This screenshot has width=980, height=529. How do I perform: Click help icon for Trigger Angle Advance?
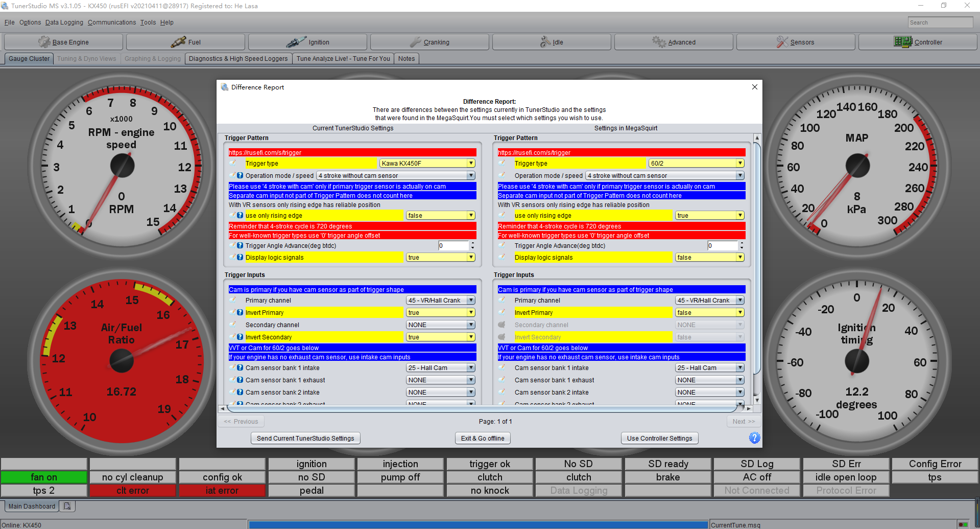tap(240, 245)
